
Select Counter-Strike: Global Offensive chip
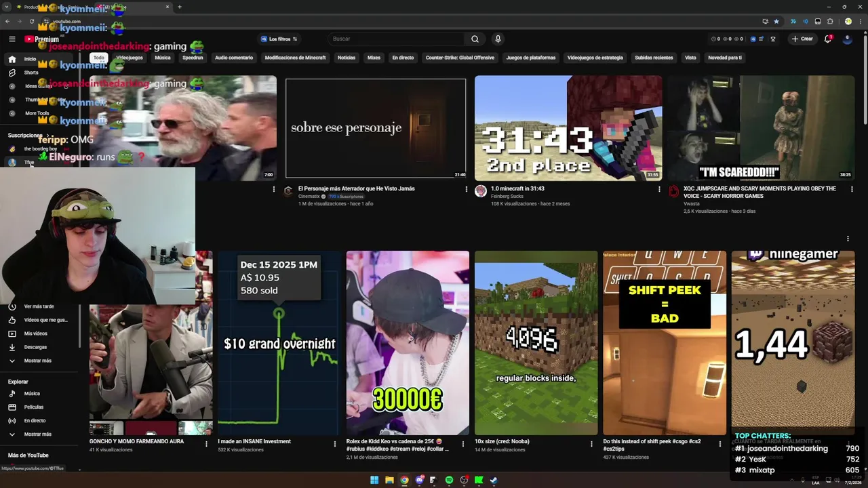460,58
